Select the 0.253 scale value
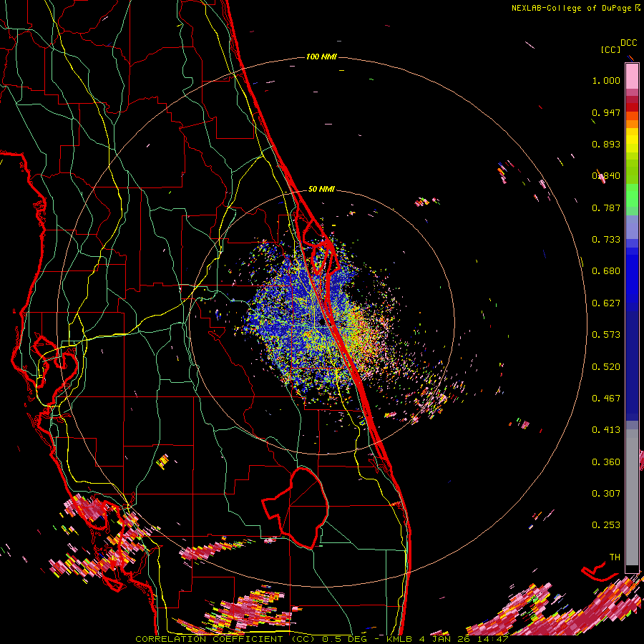The height and width of the screenshot is (644, 644). click(606, 525)
